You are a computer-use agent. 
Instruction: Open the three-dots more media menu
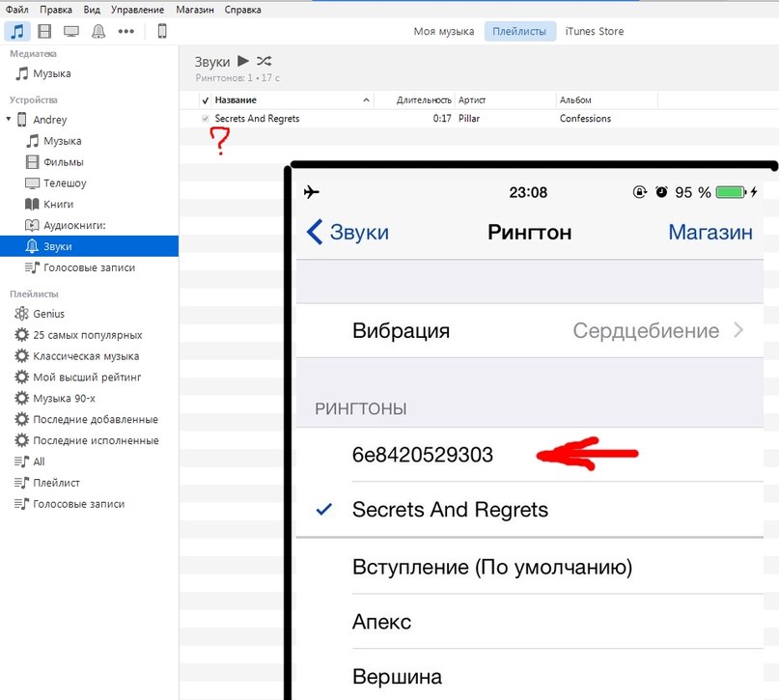[126, 31]
